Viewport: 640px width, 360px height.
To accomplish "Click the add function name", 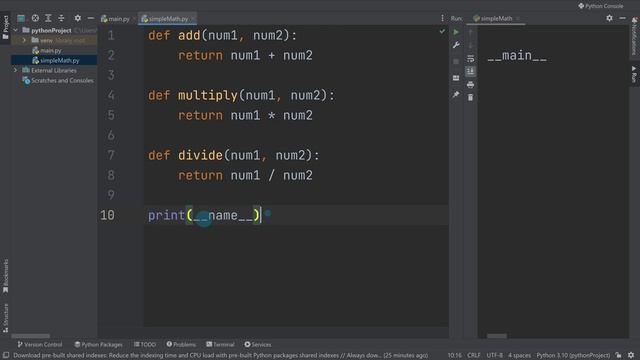I will pos(189,36).
